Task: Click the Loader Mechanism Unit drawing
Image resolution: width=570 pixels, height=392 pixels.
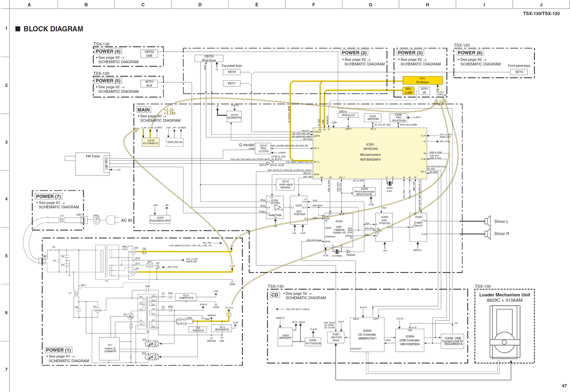Action: (504, 332)
